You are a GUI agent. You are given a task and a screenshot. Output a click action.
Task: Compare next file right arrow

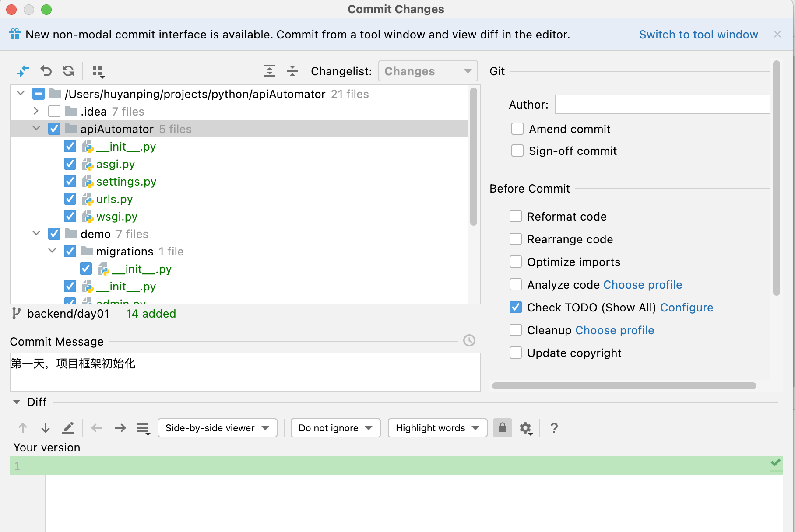[x=120, y=428]
